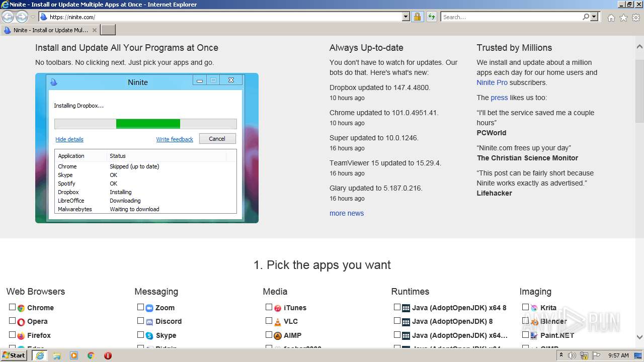Open the Favorites star icon
The height and width of the screenshot is (362, 644).
(623, 18)
